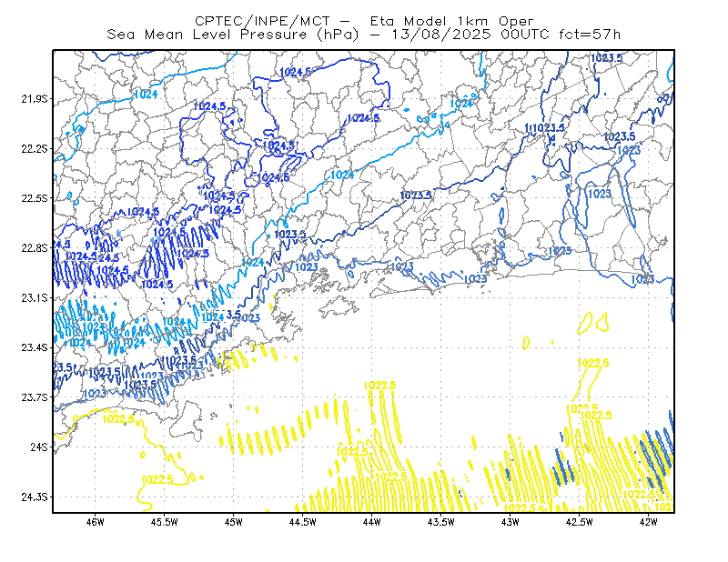728x562 pixels.
Task: Click the yellow oval contours near 42.5W
Action: pos(593,323)
